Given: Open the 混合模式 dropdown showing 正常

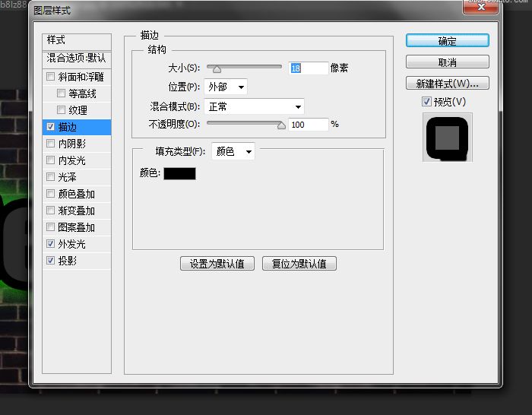Looking at the screenshot, I should click(x=254, y=107).
